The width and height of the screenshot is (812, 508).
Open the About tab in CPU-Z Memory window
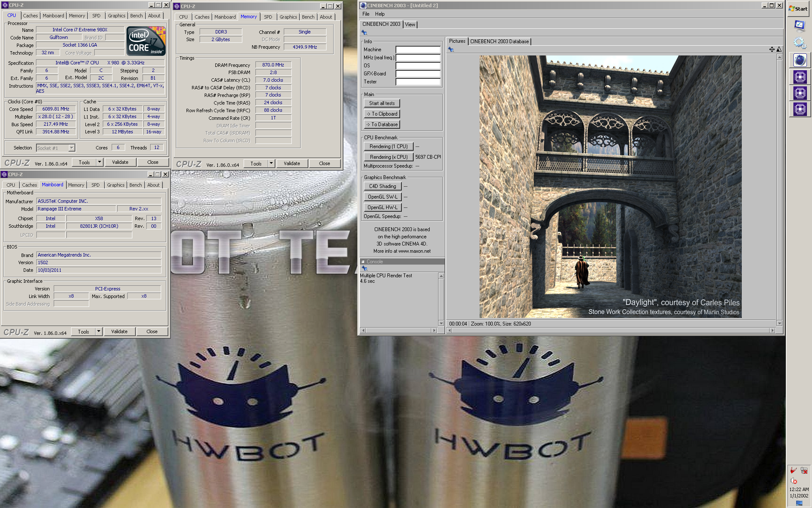click(x=326, y=17)
